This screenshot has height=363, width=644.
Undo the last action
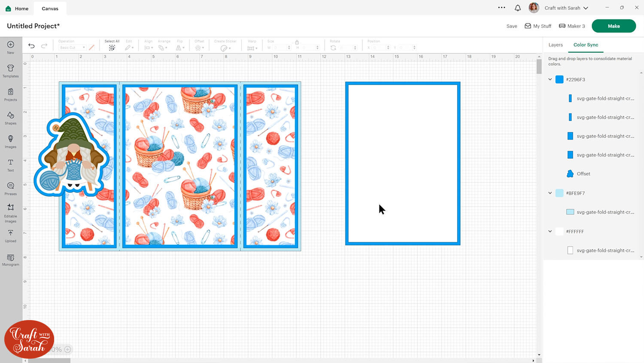[31, 46]
